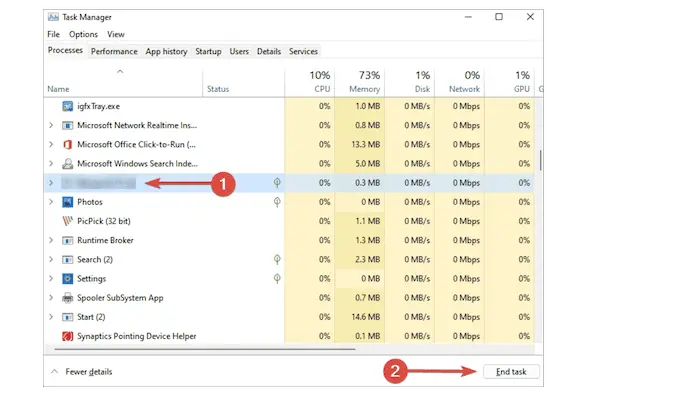
Task: Click the Task Manager title bar icon
Action: click(53, 17)
